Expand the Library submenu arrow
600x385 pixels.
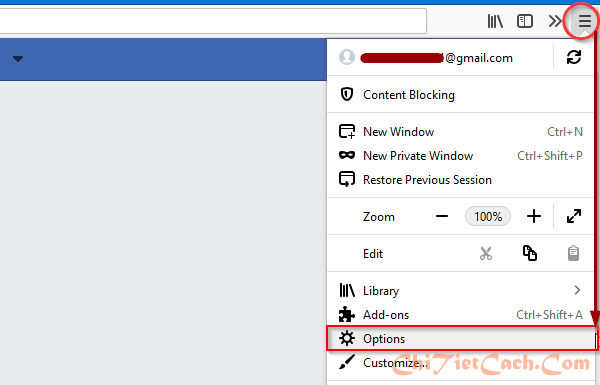[x=577, y=290]
